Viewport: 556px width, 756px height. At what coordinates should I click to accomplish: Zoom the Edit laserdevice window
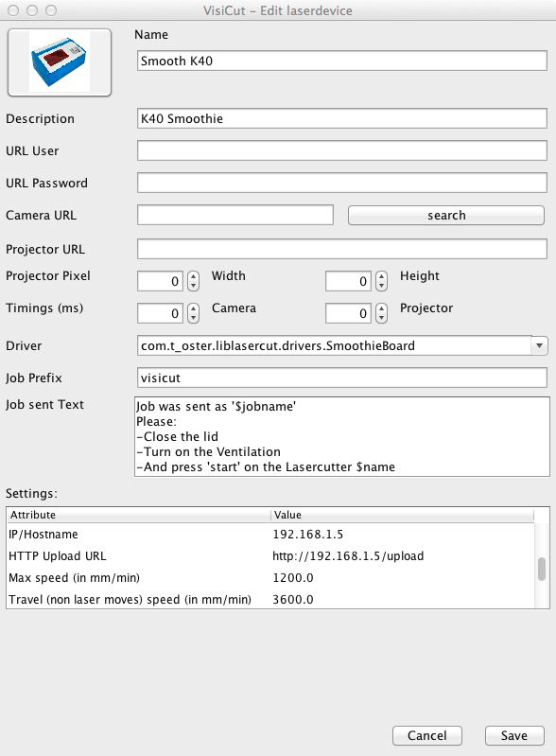pos(51,10)
